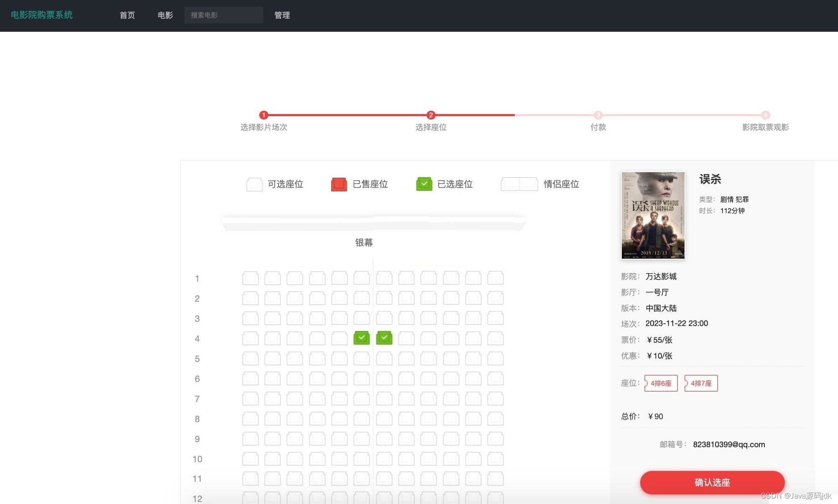Open the 电影 navigation item
This screenshot has width=838, height=504.
[165, 15]
